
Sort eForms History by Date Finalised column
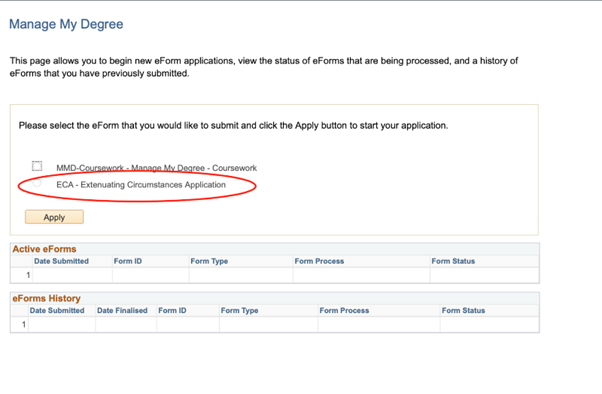(122, 310)
